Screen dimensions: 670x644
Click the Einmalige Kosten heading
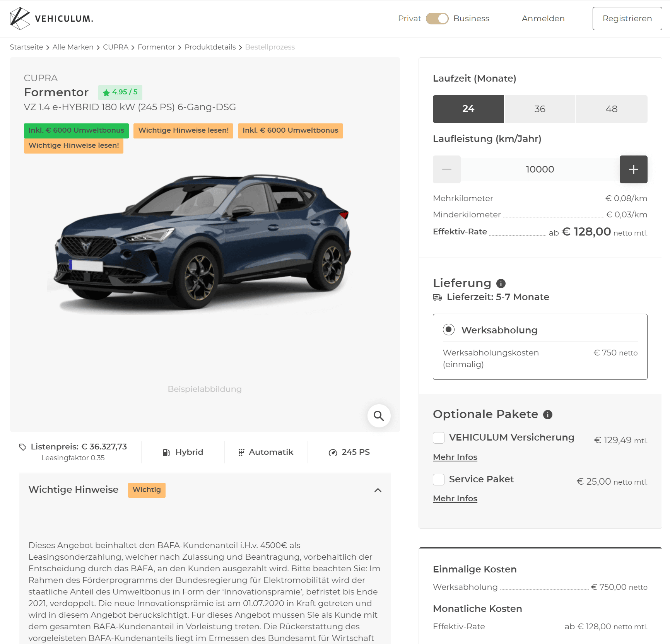pyautogui.click(x=475, y=569)
